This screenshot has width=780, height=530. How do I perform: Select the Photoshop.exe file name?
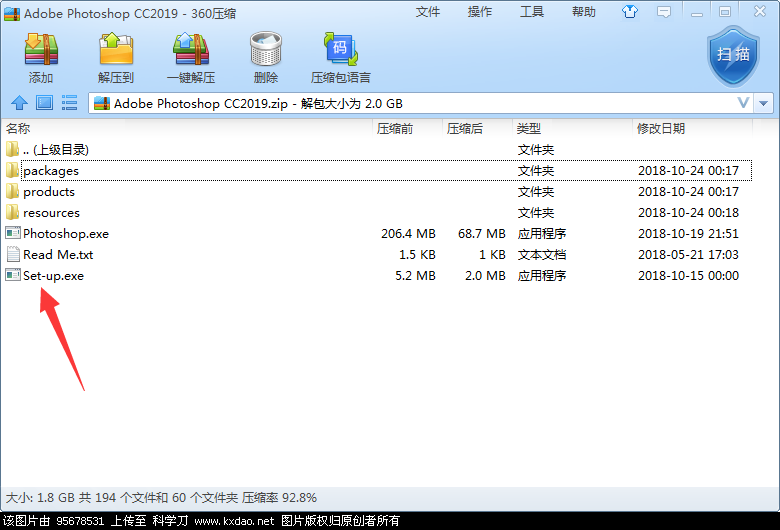66,234
